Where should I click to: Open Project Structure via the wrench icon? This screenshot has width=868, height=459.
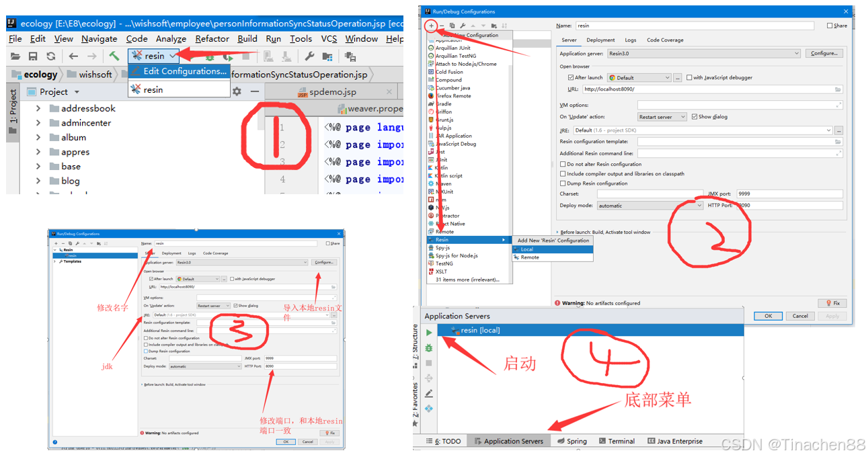(x=309, y=56)
